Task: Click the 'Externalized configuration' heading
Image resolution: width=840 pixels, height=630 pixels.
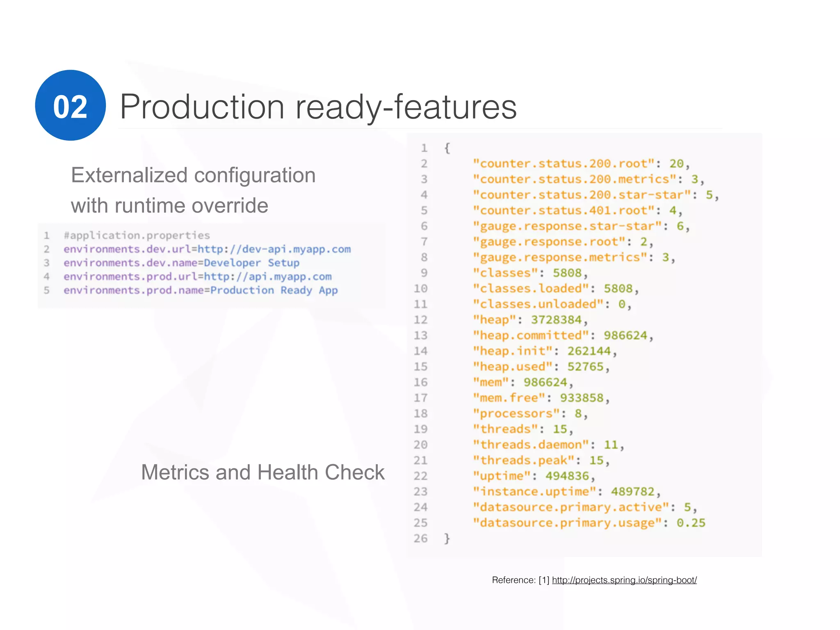Action: (193, 176)
